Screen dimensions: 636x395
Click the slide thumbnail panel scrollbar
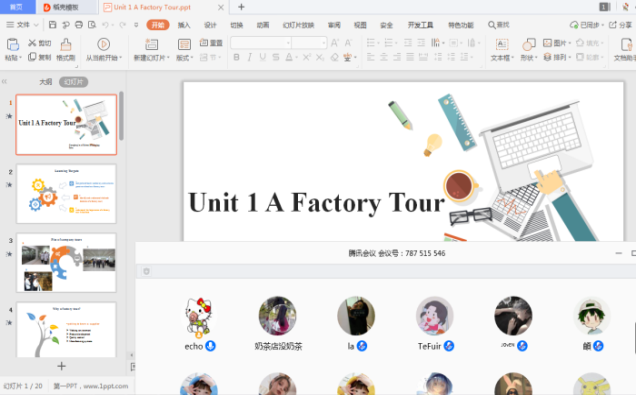pos(121,116)
